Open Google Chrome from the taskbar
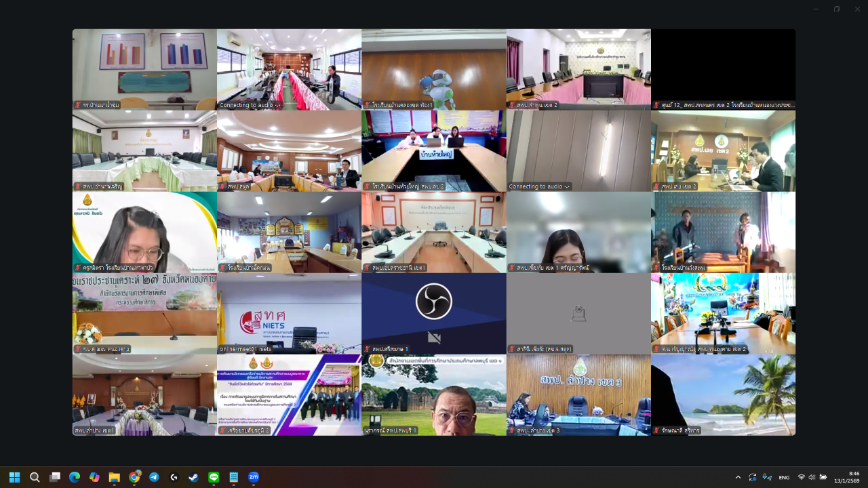Image resolution: width=868 pixels, height=488 pixels. point(134,477)
